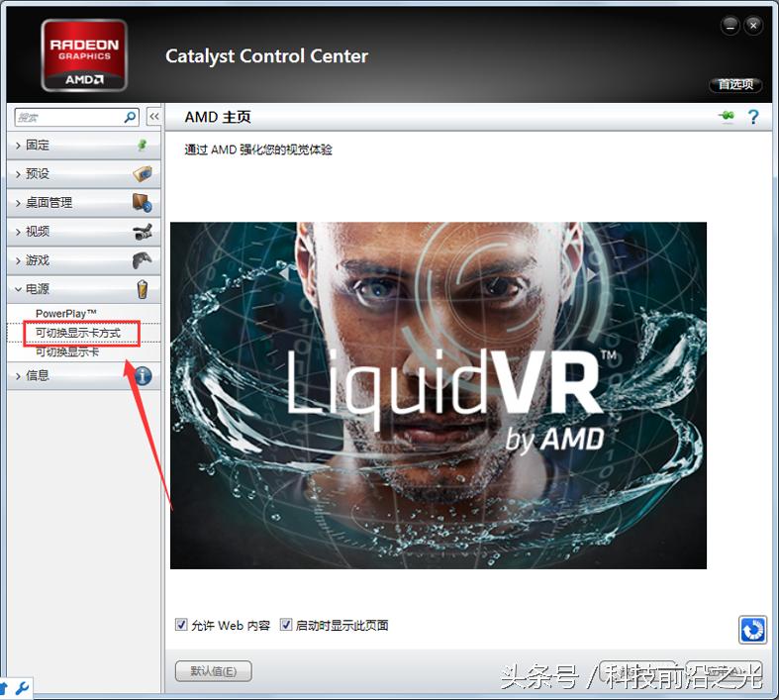779x700 pixels.
Task: Select the 可切换显示卡 entry
Action: pyautogui.click(x=67, y=351)
